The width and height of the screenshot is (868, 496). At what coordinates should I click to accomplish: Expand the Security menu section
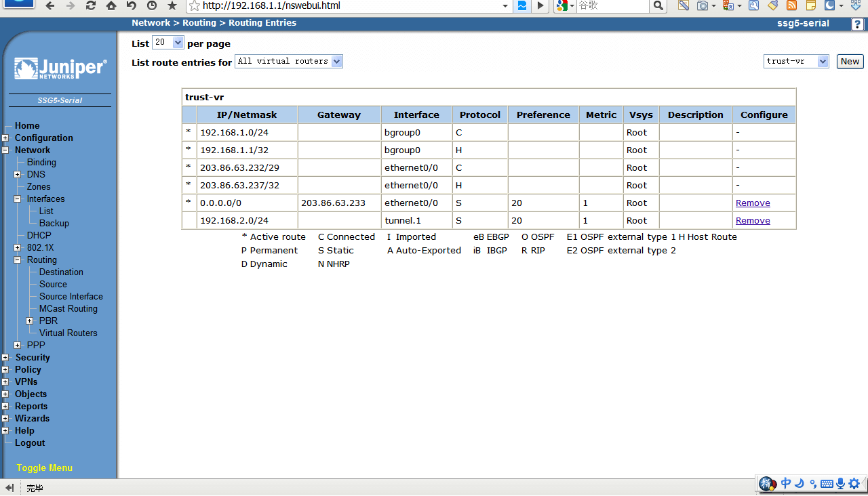pyautogui.click(x=5, y=358)
